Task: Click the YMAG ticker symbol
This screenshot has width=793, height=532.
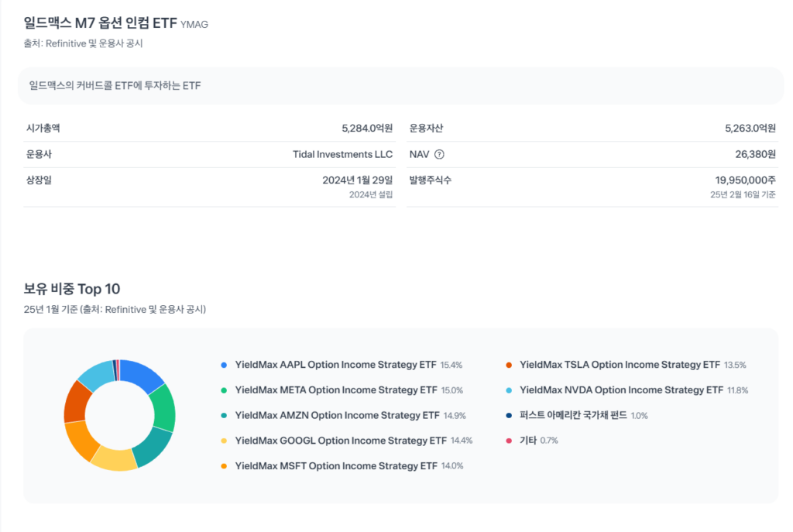Action: click(194, 24)
